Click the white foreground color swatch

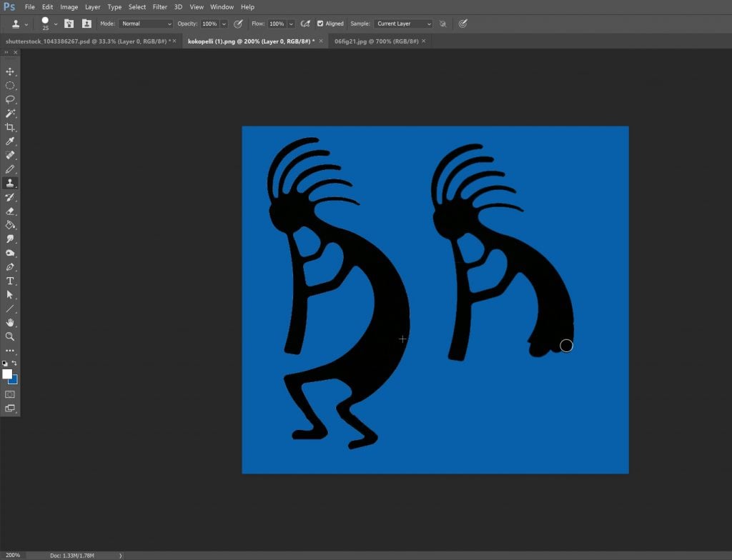[x=7, y=374]
